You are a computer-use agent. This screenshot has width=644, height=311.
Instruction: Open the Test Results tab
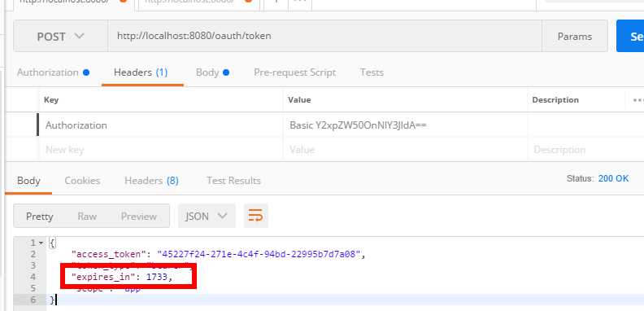click(x=233, y=181)
